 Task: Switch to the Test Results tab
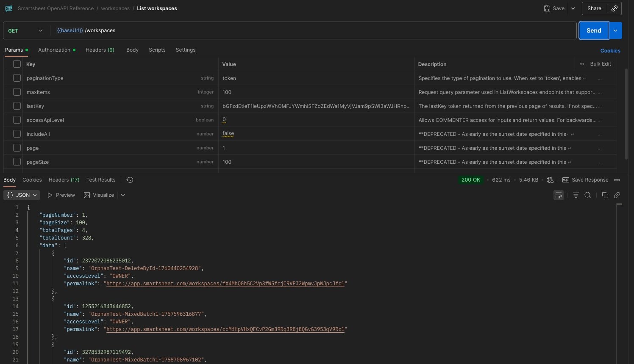[x=101, y=180]
